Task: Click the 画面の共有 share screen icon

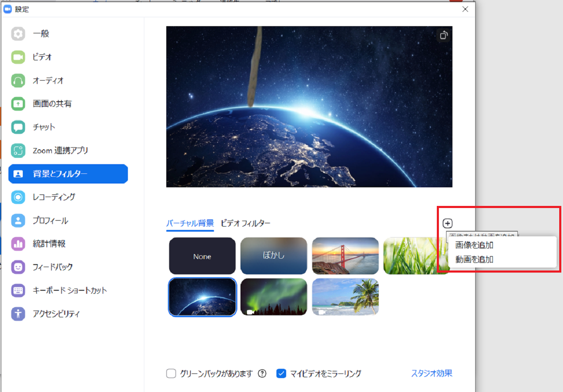Action: 18,104
